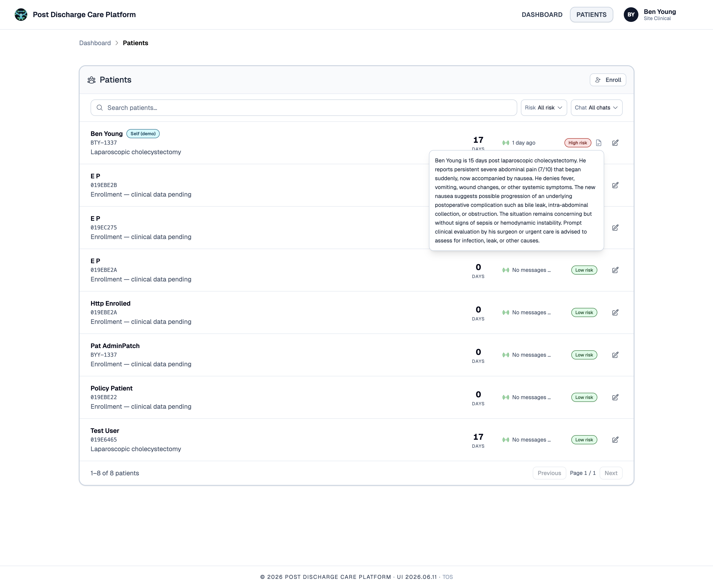Click the '1 day ago' last message text

pyautogui.click(x=524, y=143)
